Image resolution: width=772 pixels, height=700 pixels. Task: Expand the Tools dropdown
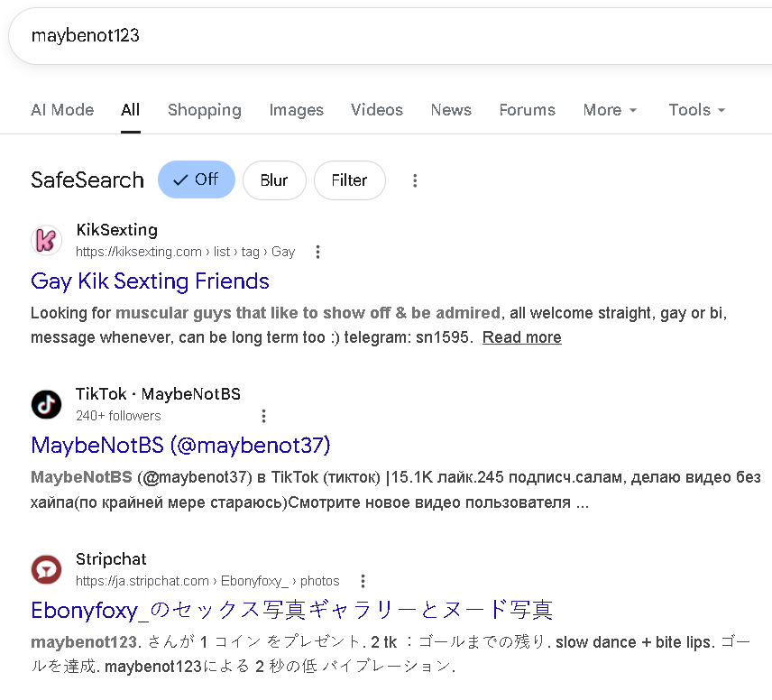(x=696, y=110)
